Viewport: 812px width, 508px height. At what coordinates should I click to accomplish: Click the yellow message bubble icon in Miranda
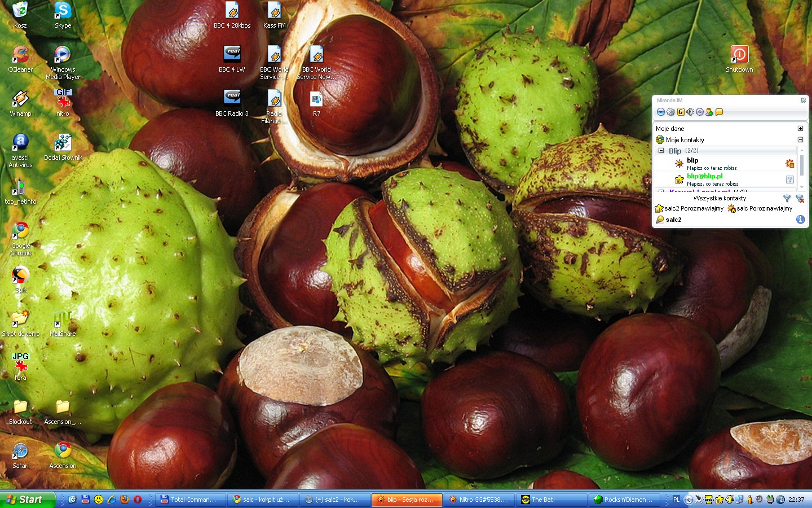click(720, 112)
